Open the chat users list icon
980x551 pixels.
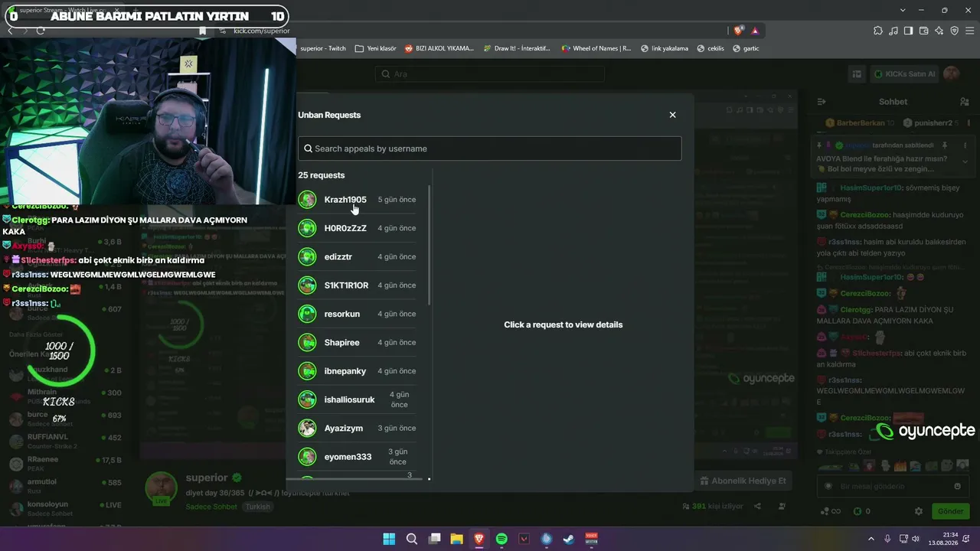964,102
